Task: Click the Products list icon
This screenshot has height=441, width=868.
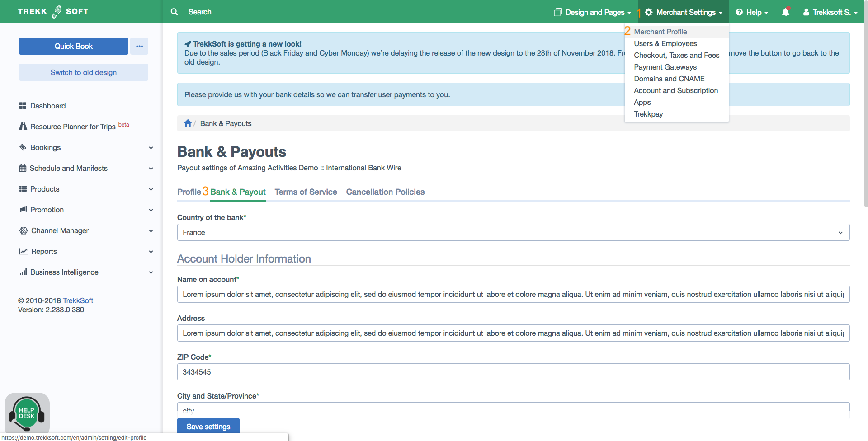Action: coord(23,189)
